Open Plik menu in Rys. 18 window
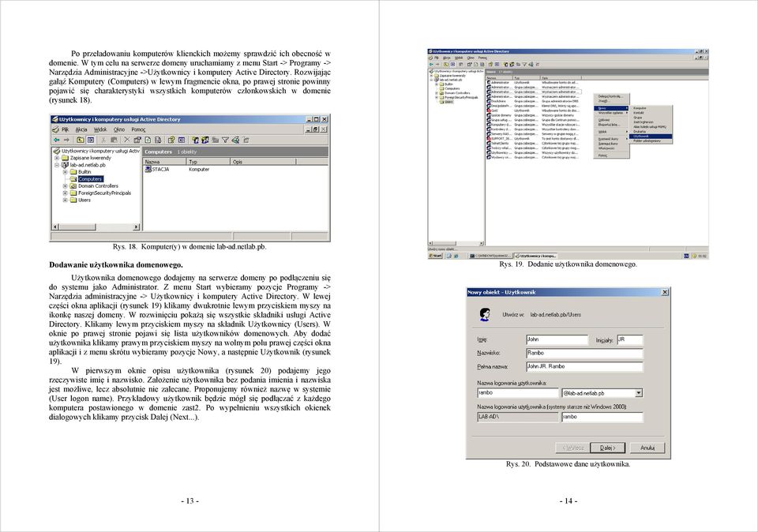This screenshot has height=532, width=758. (x=66, y=129)
